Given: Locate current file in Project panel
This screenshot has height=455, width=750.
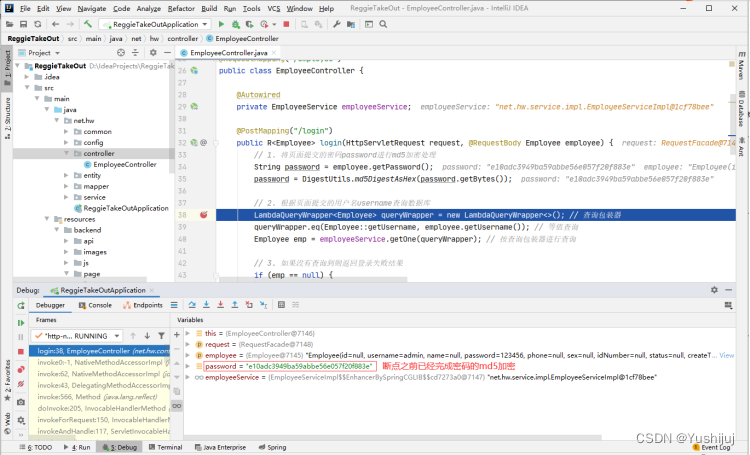Looking at the screenshot, I should [121, 53].
